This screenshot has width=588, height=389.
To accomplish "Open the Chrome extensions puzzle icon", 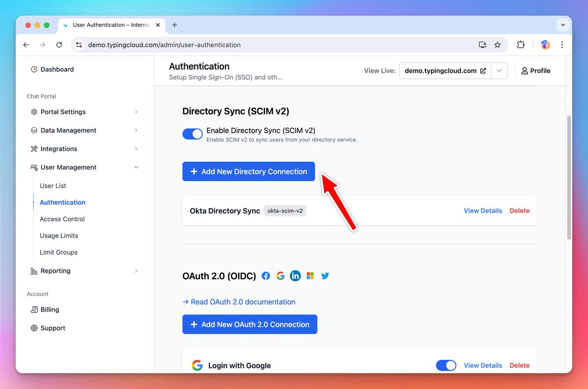I will 521,45.
